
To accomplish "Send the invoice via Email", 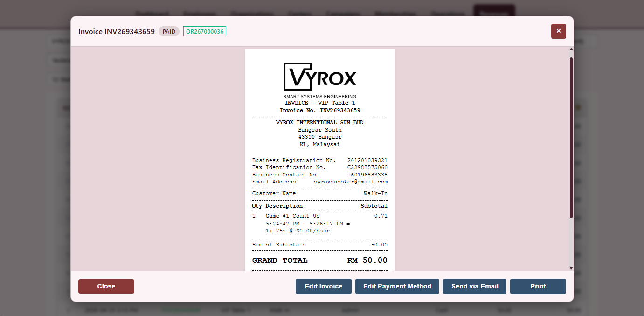I will point(475,286).
